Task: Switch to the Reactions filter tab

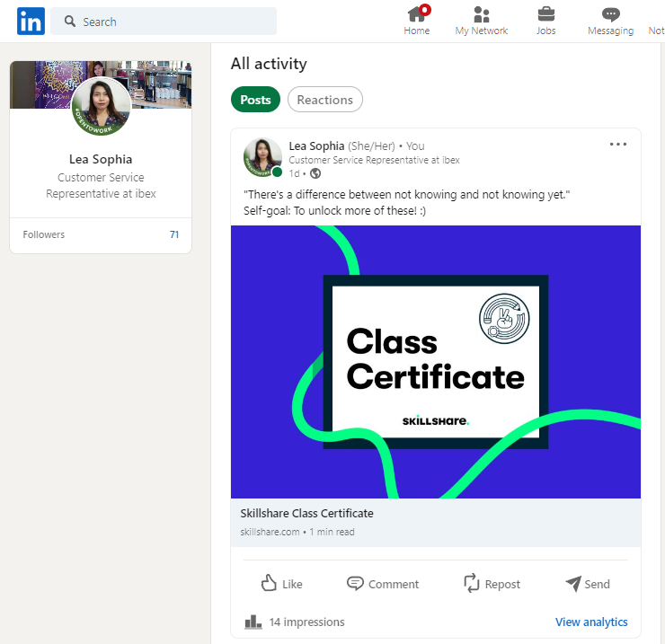Action: point(325,100)
